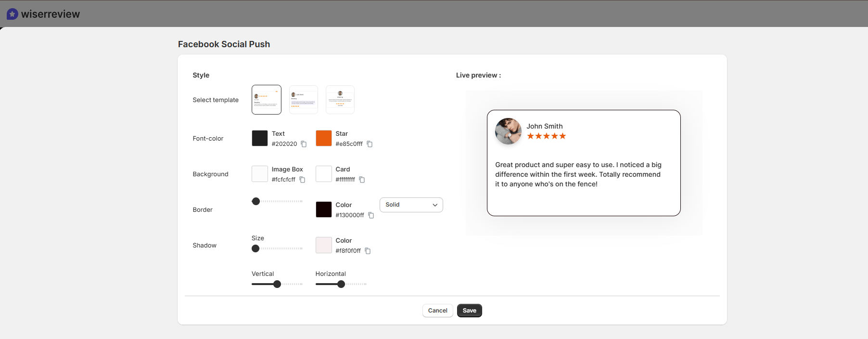Copy the Image Box hex #fcfcfcff

[x=302, y=180]
